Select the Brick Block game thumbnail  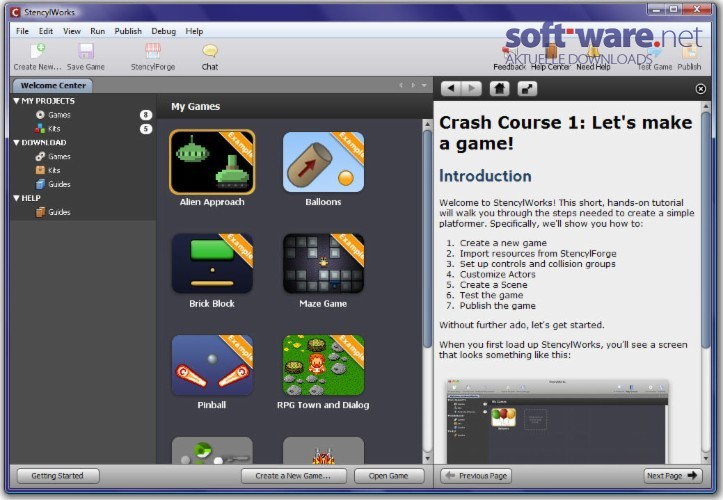[212, 263]
